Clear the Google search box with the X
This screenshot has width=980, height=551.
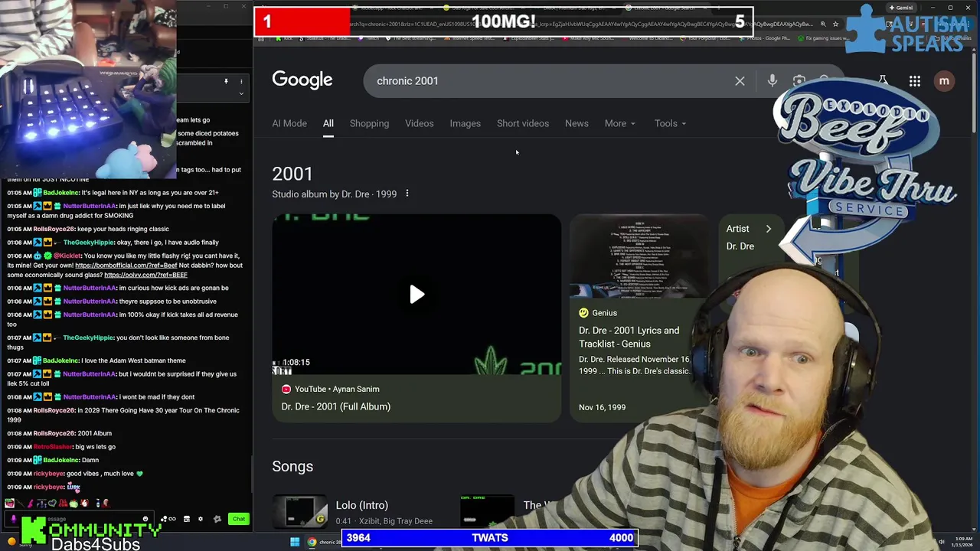(740, 80)
